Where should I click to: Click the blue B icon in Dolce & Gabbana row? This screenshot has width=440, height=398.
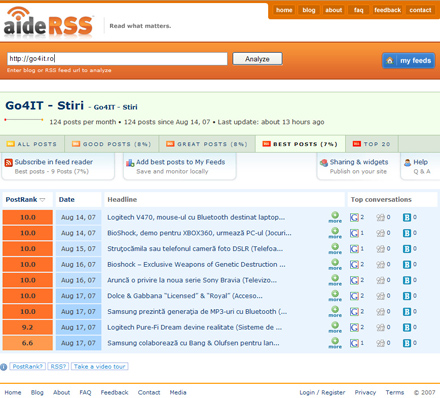click(407, 296)
